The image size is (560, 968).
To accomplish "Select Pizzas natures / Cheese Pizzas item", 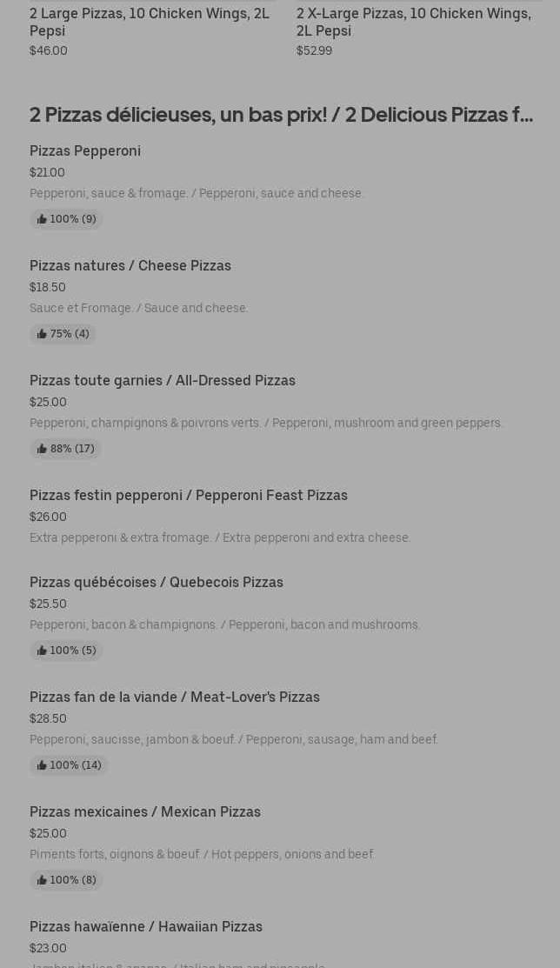I will point(130,265).
